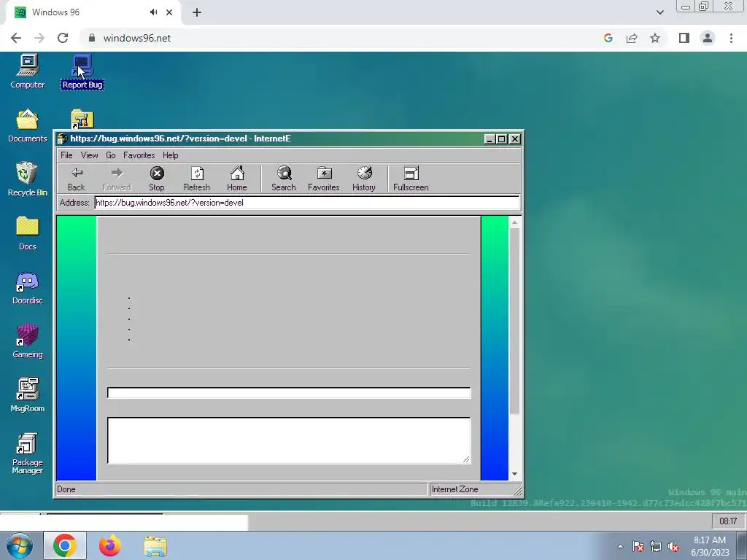747x560 pixels.
Task: Expand Chrome tab search dropdown
Action: click(659, 12)
